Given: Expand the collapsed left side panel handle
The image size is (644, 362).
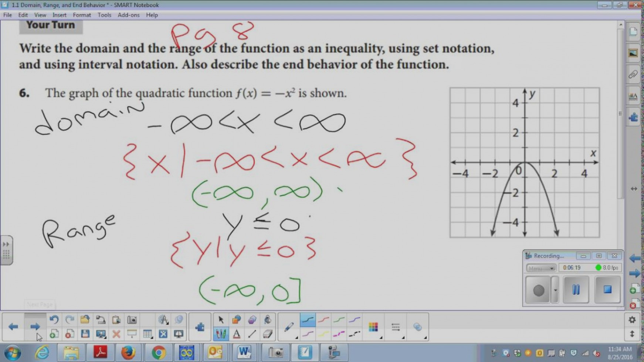Looking at the screenshot, I should [6, 250].
